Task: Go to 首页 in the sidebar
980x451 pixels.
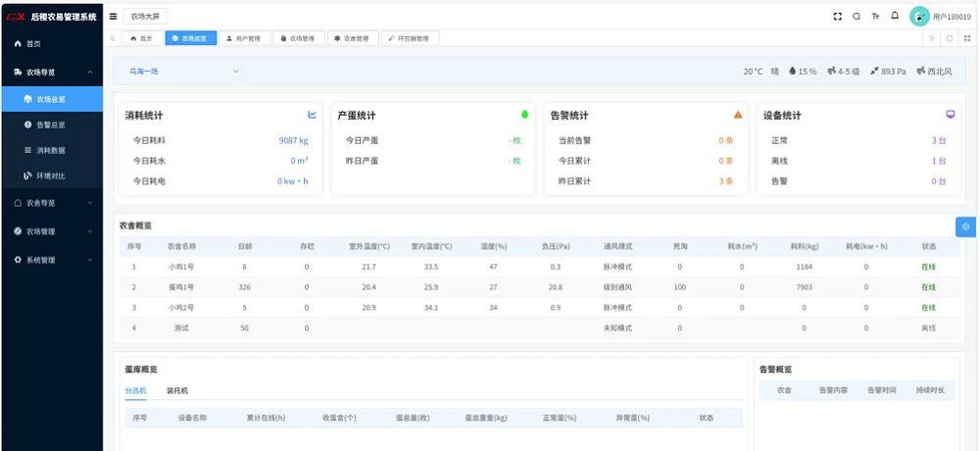Action: [x=51, y=44]
